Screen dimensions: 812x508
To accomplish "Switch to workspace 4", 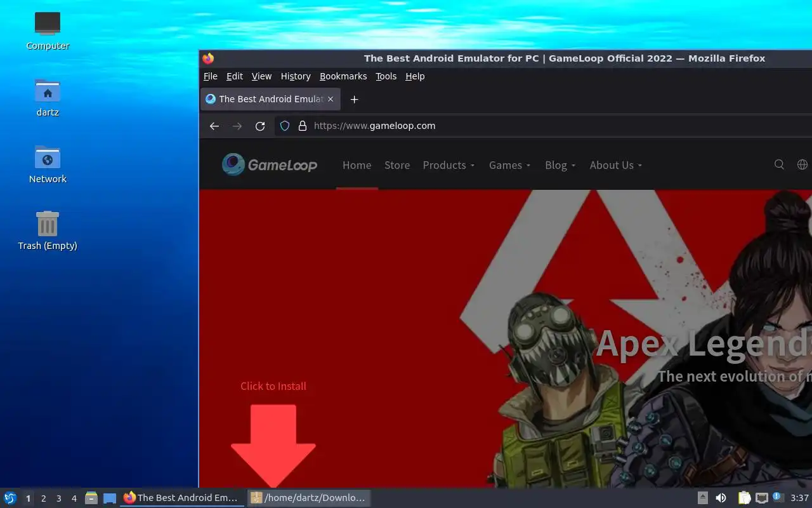I will point(74,498).
